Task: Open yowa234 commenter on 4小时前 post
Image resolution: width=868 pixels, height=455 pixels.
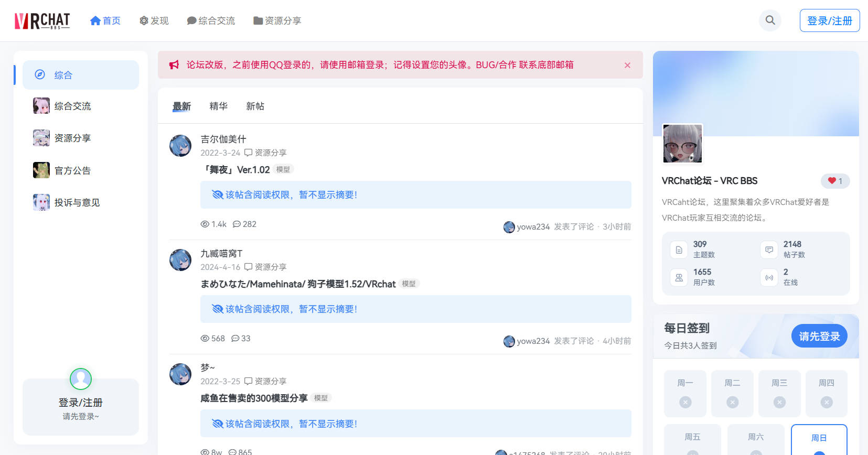Action: pos(527,341)
